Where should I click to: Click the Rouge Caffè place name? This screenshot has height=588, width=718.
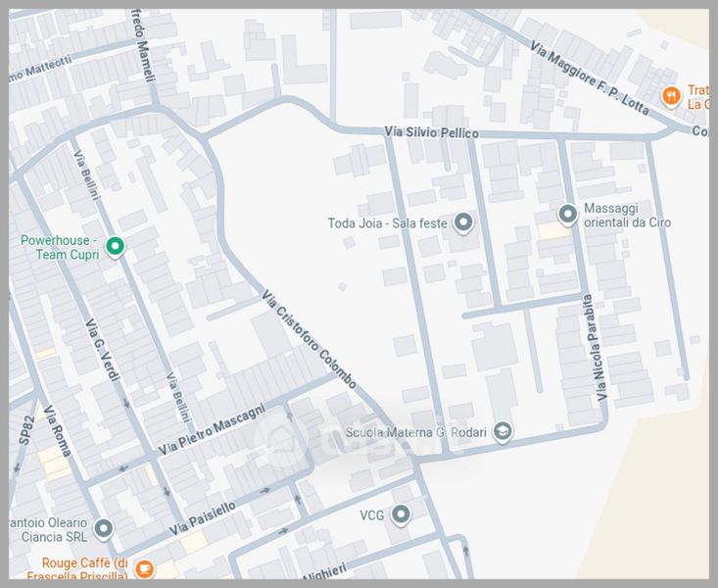tap(84, 569)
